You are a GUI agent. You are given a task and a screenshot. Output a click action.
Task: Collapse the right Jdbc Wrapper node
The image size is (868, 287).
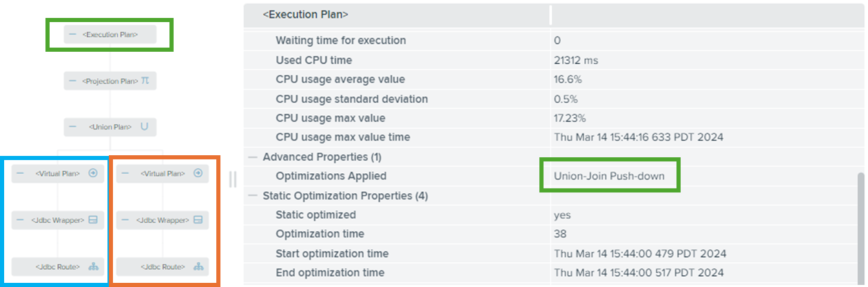(x=125, y=220)
